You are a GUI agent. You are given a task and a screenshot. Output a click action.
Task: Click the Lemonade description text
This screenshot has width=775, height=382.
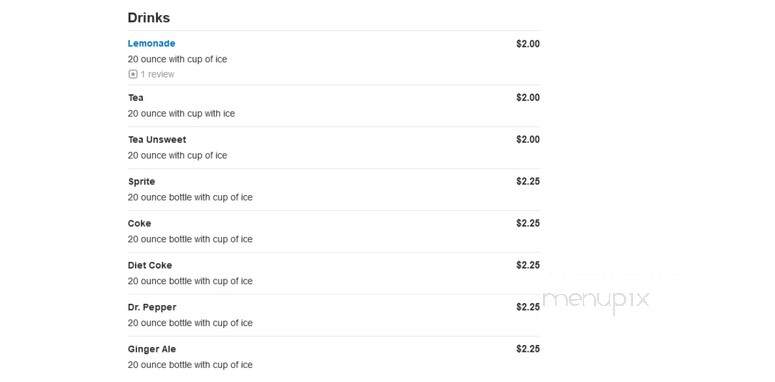177,59
